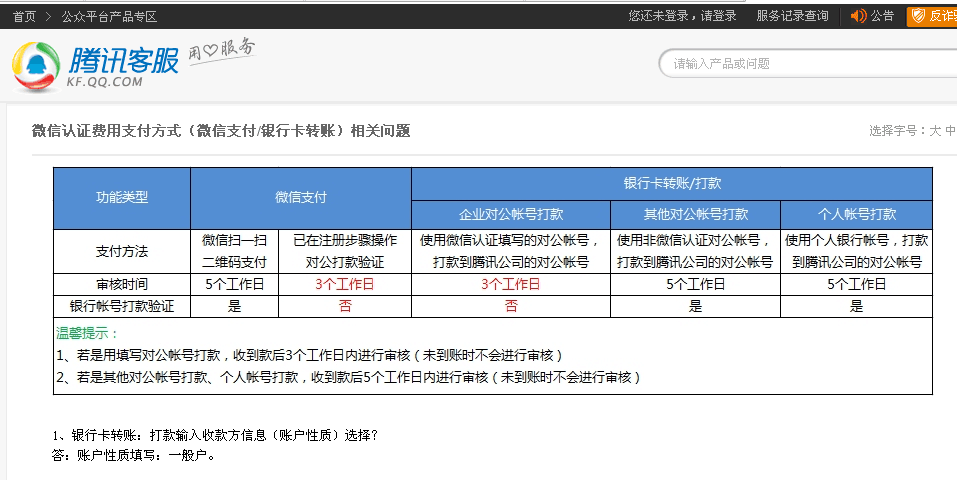
Task: Click the 是 cell under 微信扫一扫
Action: pyautogui.click(x=234, y=307)
